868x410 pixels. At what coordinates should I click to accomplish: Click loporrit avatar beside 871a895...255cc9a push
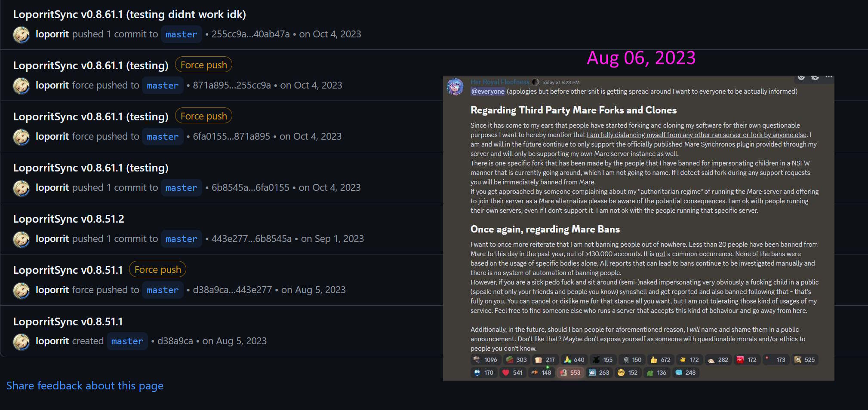pos(22,86)
